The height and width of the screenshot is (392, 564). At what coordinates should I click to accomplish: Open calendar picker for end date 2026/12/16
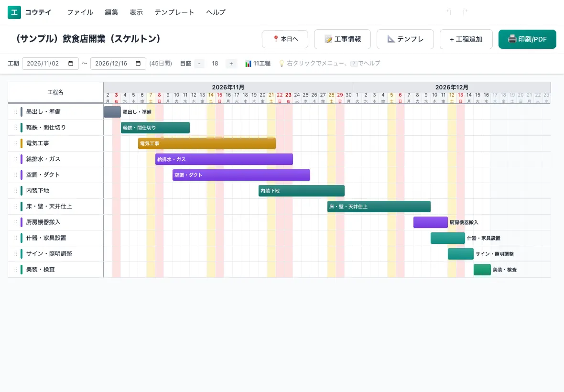[x=138, y=63]
